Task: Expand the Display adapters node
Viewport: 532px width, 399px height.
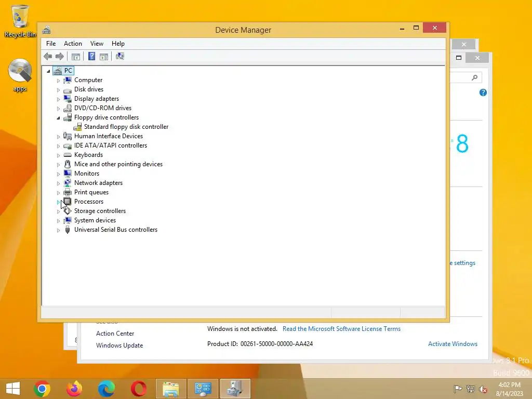Action: click(58, 99)
